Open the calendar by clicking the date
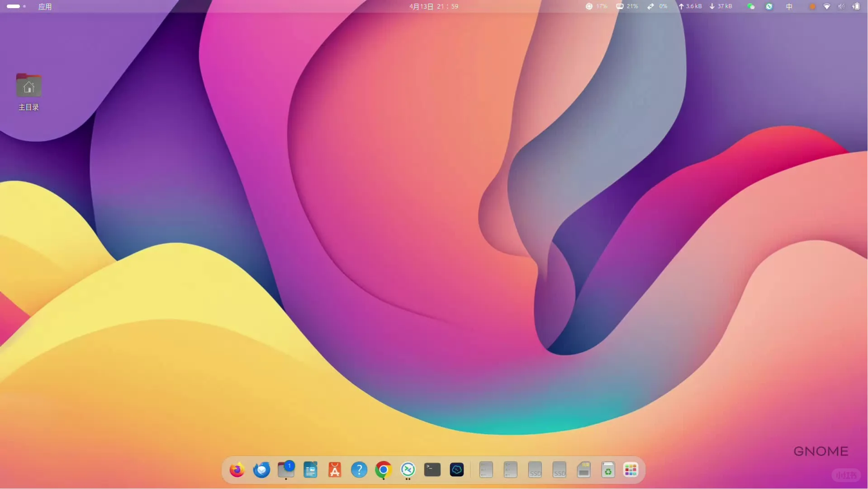 pyautogui.click(x=433, y=6)
